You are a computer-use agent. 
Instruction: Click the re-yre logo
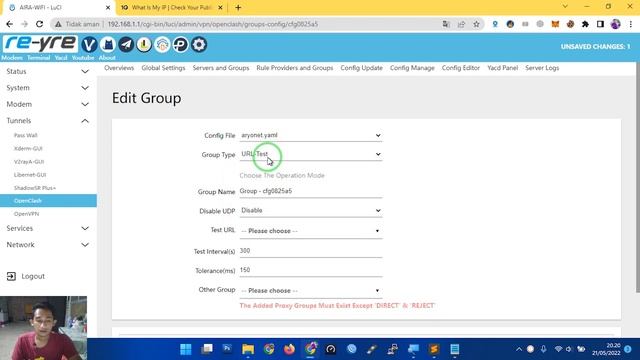click(40, 44)
